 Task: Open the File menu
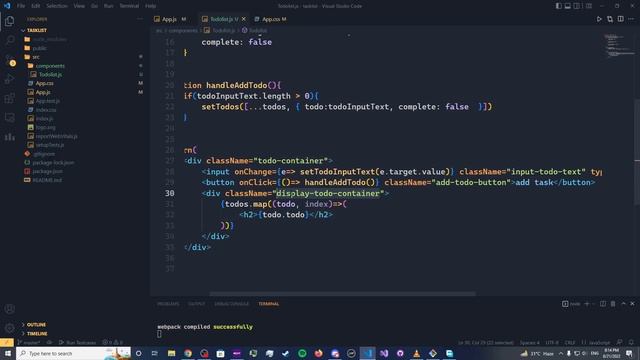pos(21,6)
